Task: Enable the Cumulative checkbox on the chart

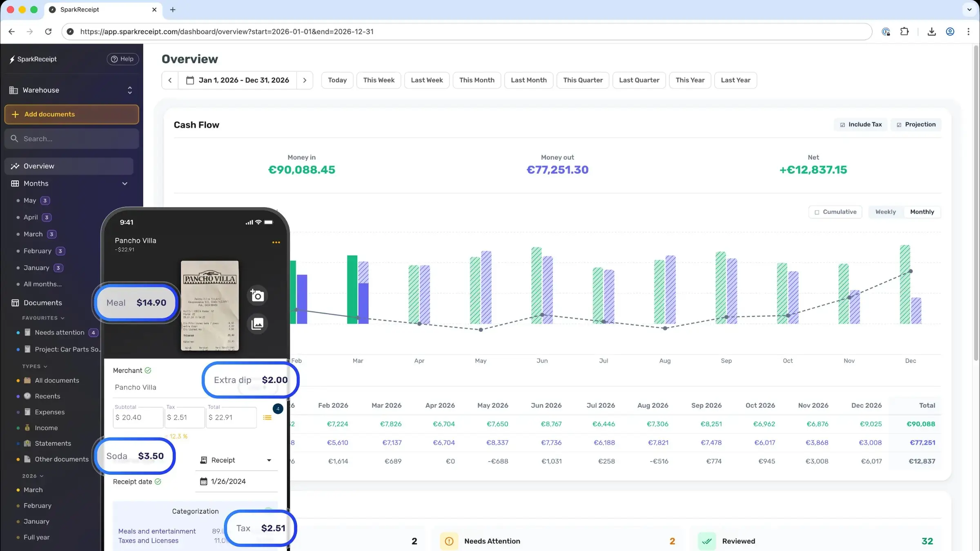Action: tap(817, 212)
